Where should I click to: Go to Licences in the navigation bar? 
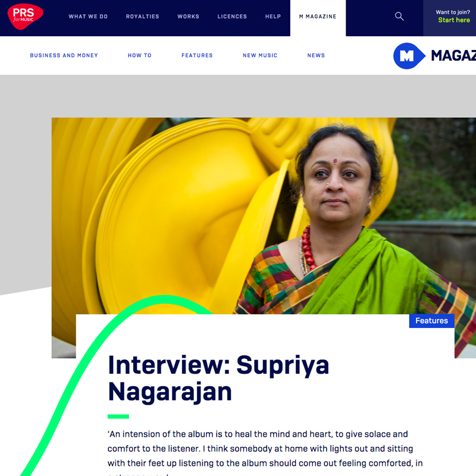pyautogui.click(x=232, y=17)
